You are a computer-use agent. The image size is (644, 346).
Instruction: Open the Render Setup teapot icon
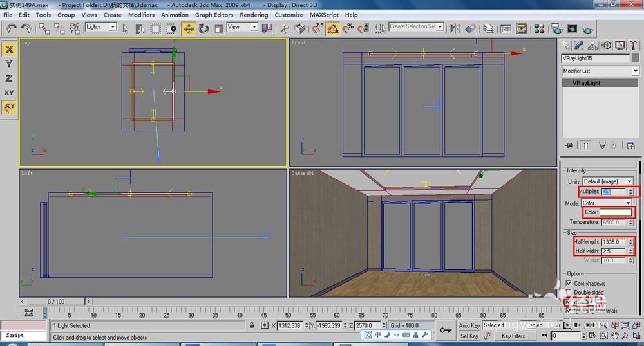pos(557,29)
